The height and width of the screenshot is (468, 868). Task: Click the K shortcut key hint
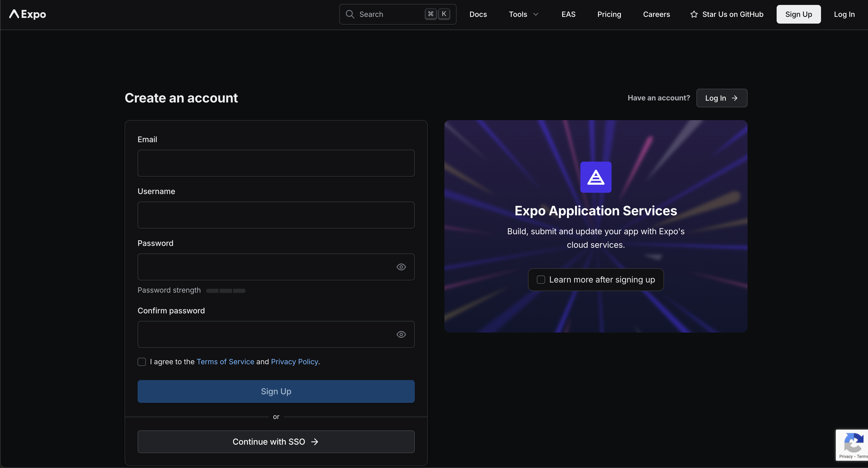tap(444, 14)
